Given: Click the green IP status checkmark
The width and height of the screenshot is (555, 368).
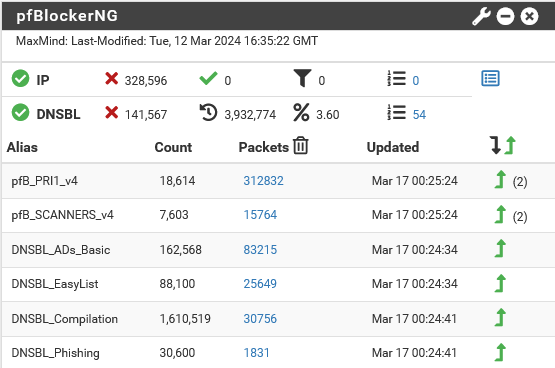Looking at the screenshot, I should click(x=20, y=79).
